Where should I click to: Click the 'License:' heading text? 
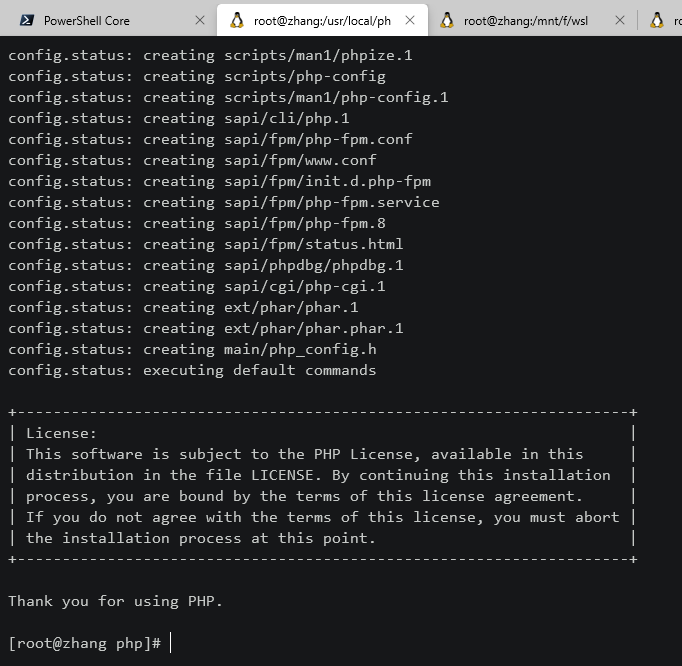61,433
